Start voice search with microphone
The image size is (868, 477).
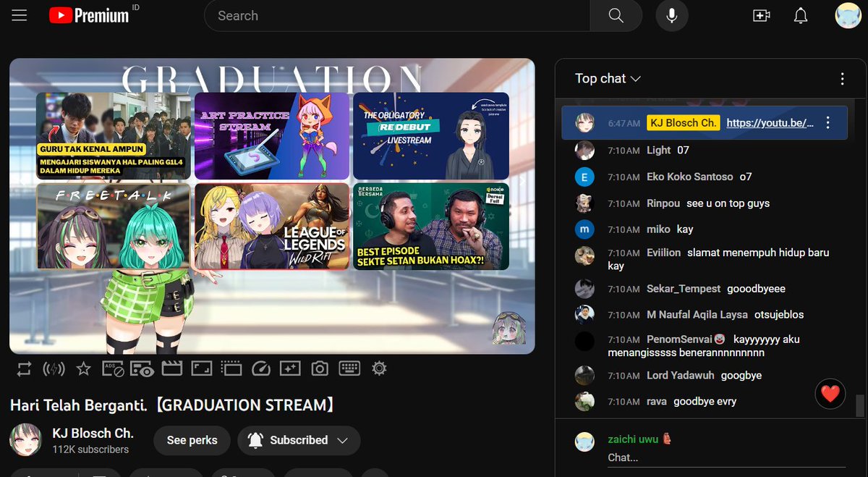tap(672, 15)
